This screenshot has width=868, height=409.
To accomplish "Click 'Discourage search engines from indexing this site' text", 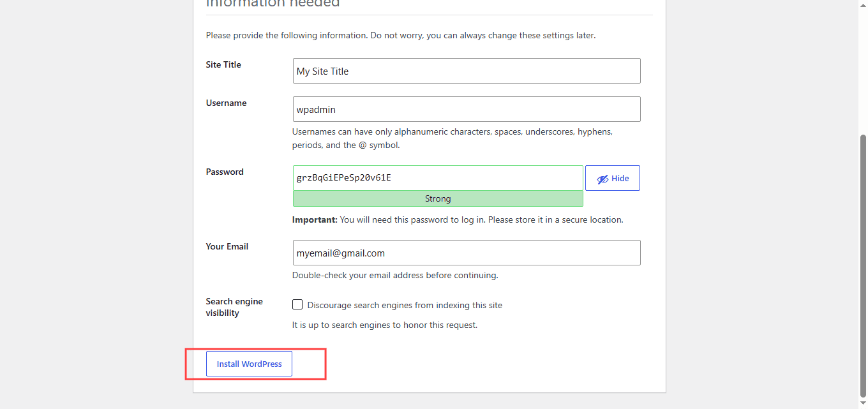I will pos(405,305).
